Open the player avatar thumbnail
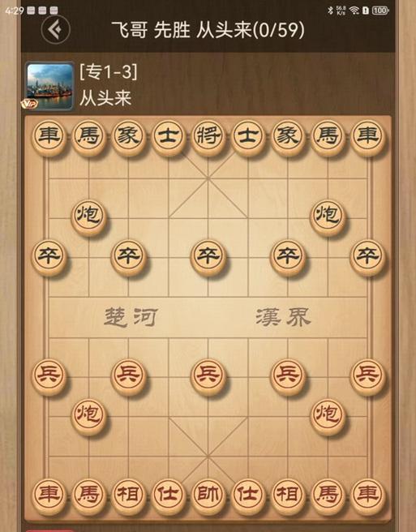 [50, 86]
